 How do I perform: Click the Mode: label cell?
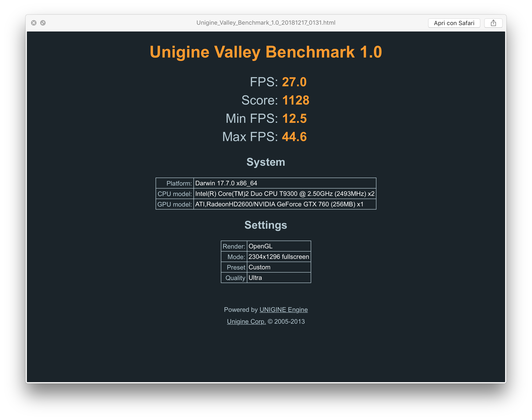click(234, 257)
